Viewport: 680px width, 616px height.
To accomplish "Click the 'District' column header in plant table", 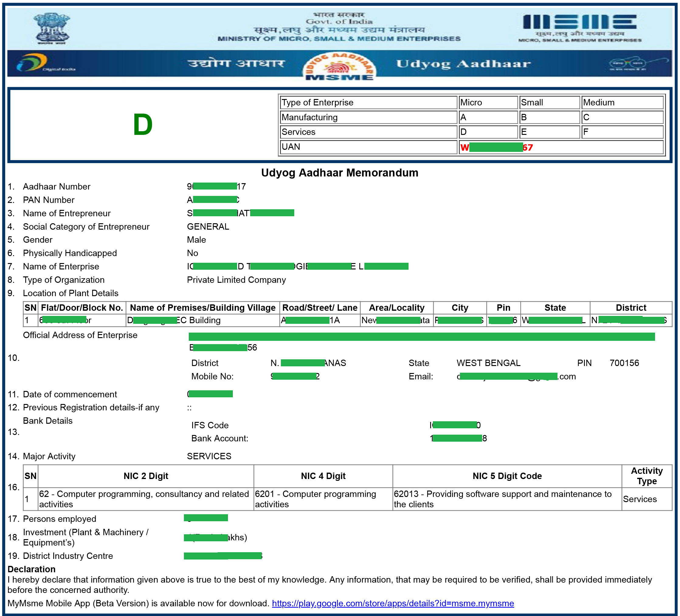I will point(631,307).
